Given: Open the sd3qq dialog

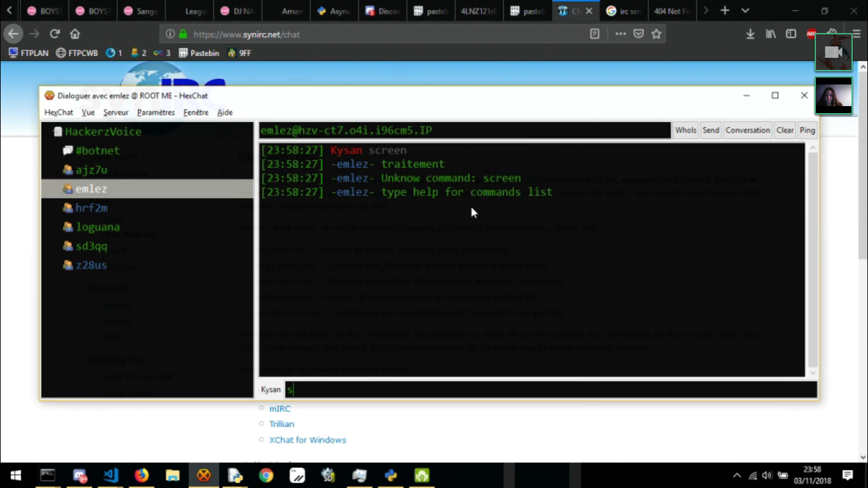Looking at the screenshot, I should 91,246.
